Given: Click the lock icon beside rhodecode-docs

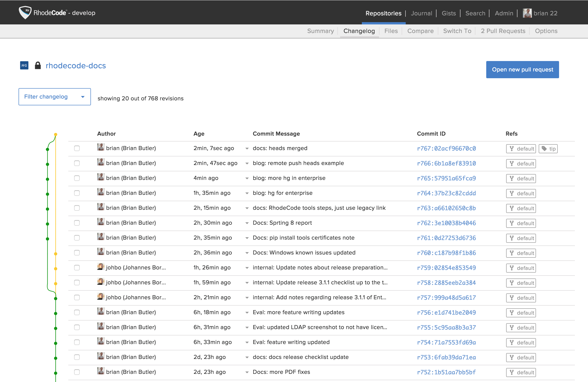Looking at the screenshot, I should coord(38,65).
